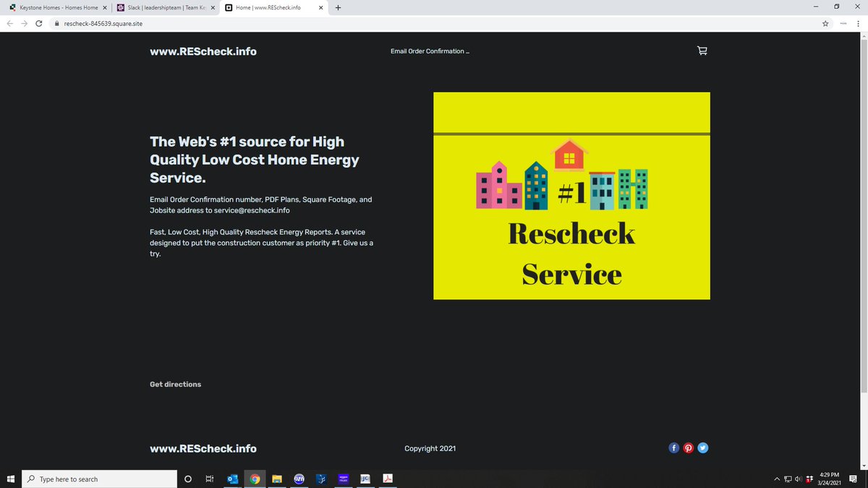
Task: Click the main heading about Home Energy Service
Action: (255, 159)
